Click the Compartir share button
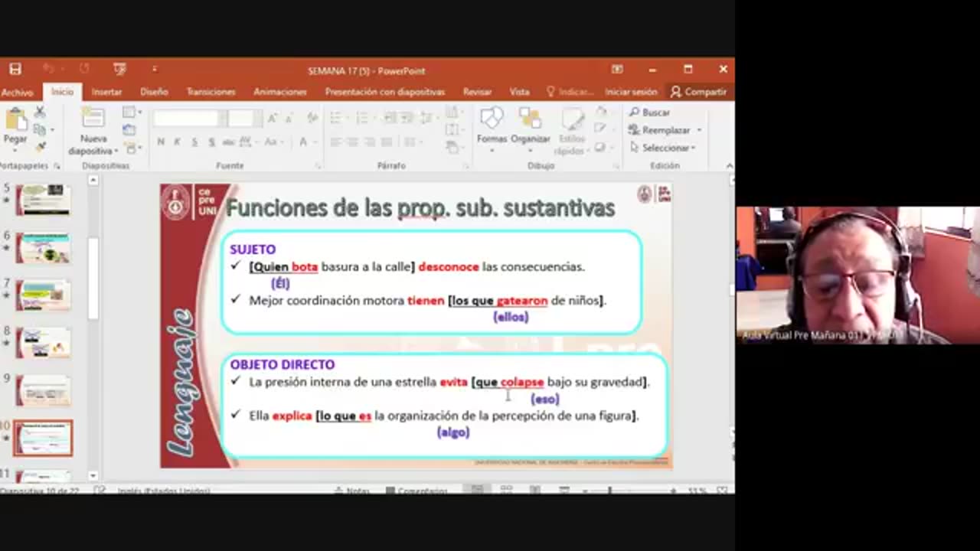Image resolution: width=980 pixels, height=551 pixels. pos(697,92)
